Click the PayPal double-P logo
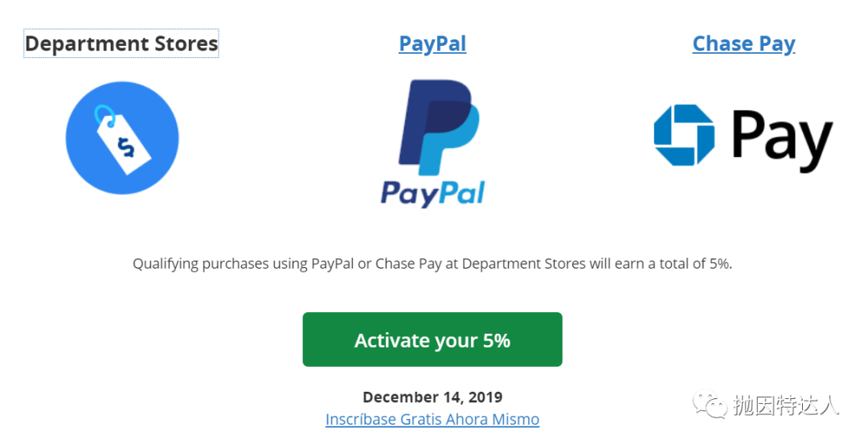The image size is (868, 444). (x=439, y=128)
